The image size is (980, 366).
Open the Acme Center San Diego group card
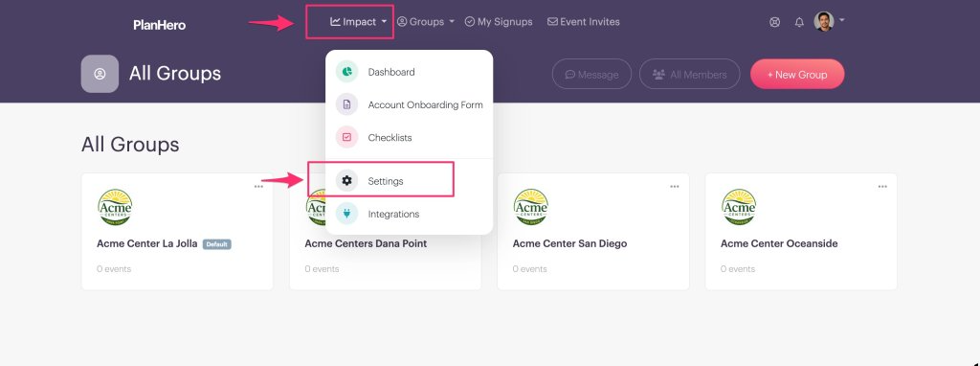(x=593, y=232)
